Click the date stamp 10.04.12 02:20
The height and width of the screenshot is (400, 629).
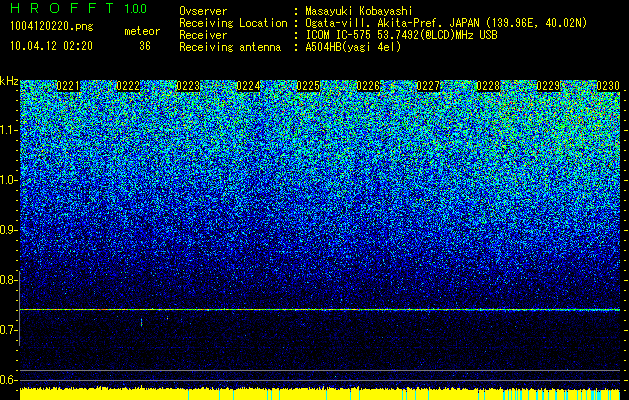coord(51,46)
